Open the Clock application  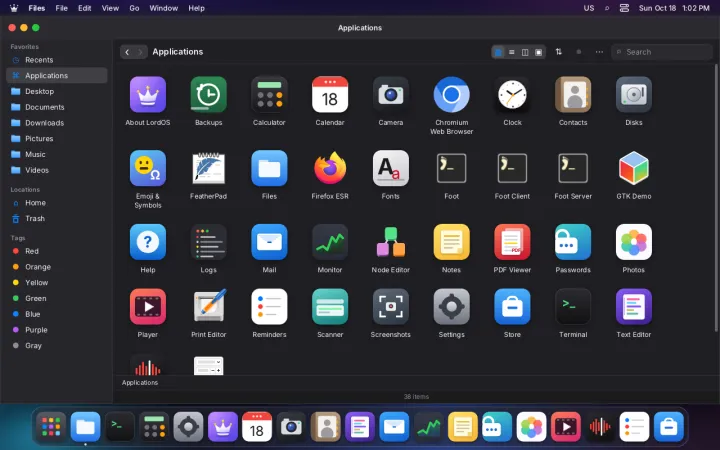512,95
